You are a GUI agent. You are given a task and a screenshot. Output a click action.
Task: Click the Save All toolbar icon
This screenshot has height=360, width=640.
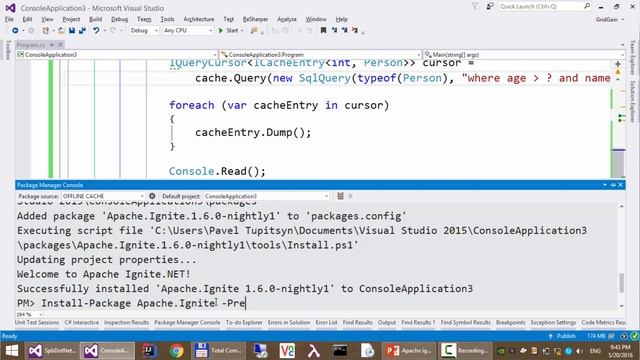tap(82, 31)
